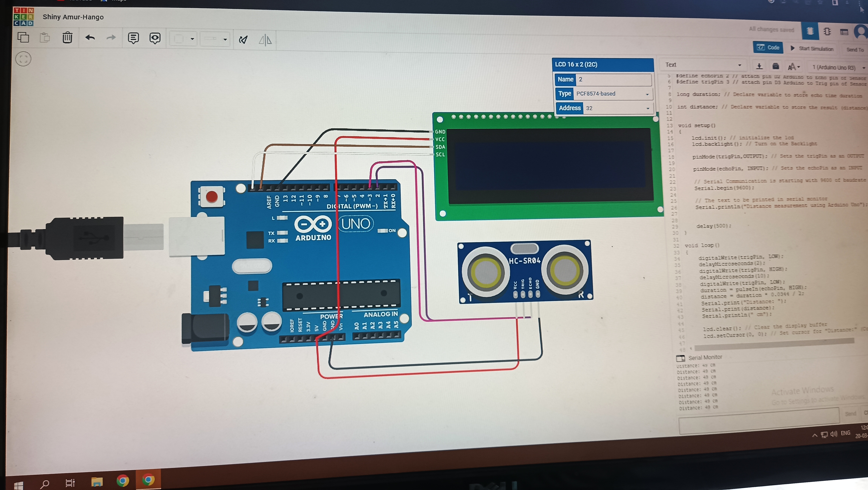Click Zoom to fit circle icon
868x490 pixels.
pyautogui.click(x=23, y=59)
